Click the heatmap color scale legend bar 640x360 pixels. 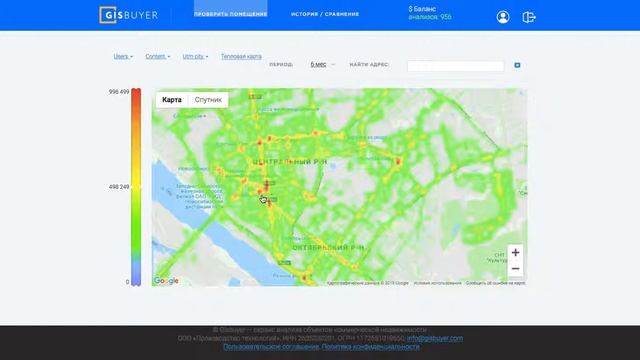[x=136, y=187]
